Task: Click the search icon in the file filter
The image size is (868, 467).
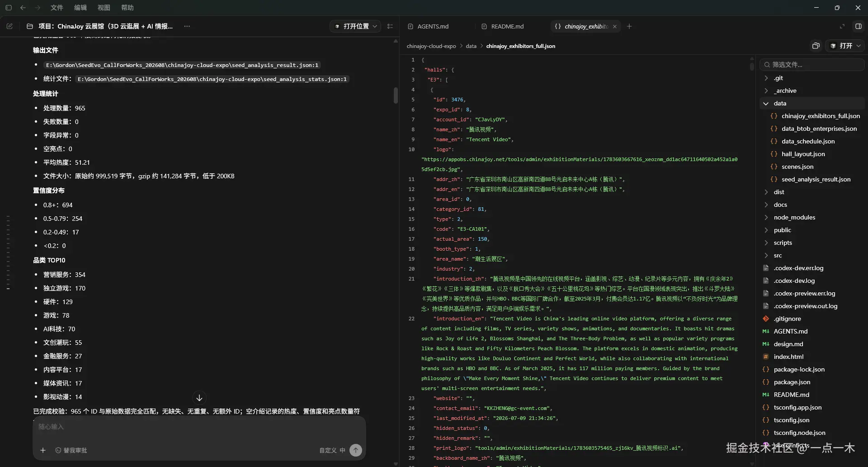Action: (767, 65)
